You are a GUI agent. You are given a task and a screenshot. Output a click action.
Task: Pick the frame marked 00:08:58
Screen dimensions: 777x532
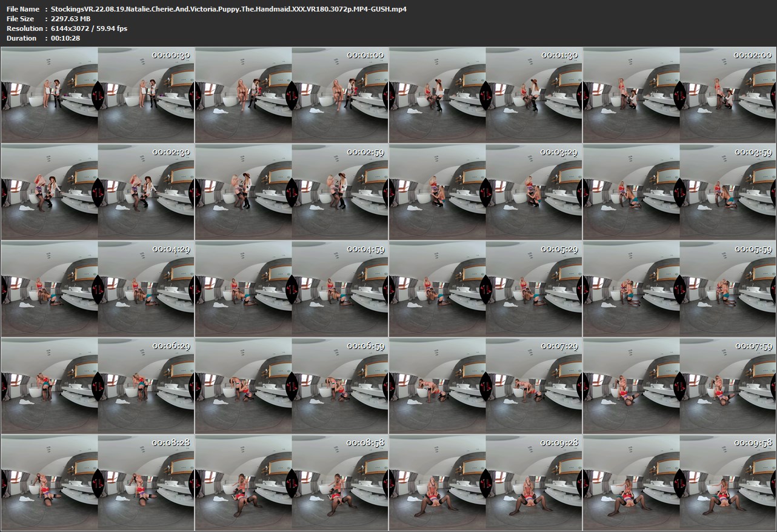[292, 483]
